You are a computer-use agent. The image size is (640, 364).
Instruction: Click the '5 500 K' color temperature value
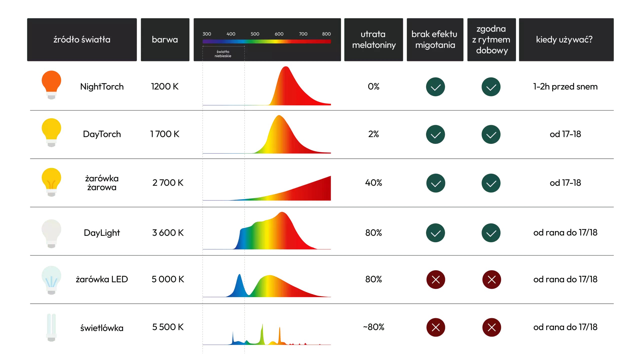click(x=168, y=327)
